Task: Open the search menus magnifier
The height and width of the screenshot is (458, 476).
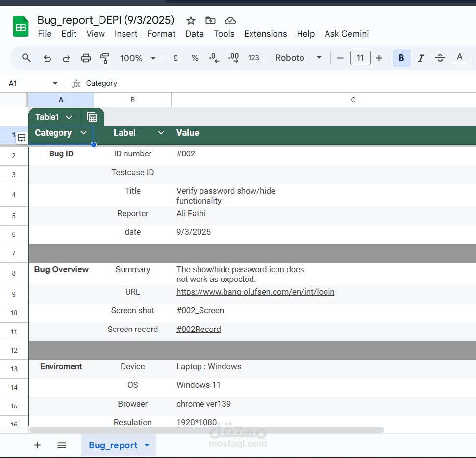Action: (x=26, y=58)
